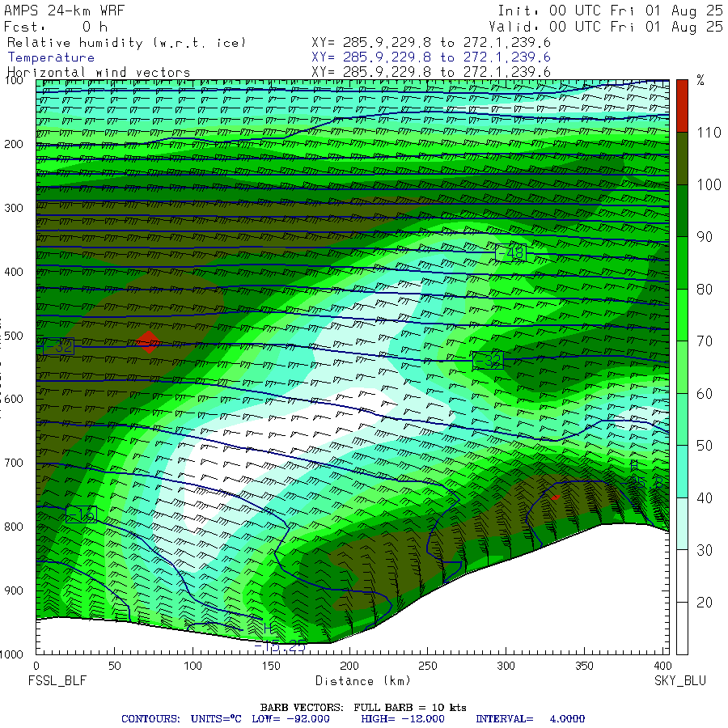
Task: Click "BARB VECTORS: FULL BARB = 10 kts" legend
Action: [x=363, y=708]
